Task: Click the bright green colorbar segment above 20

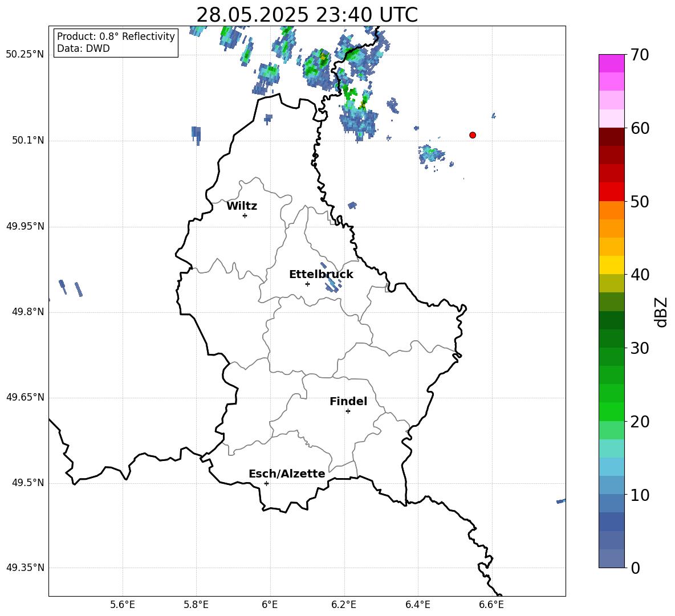Action: pyautogui.click(x=612, y=411)
